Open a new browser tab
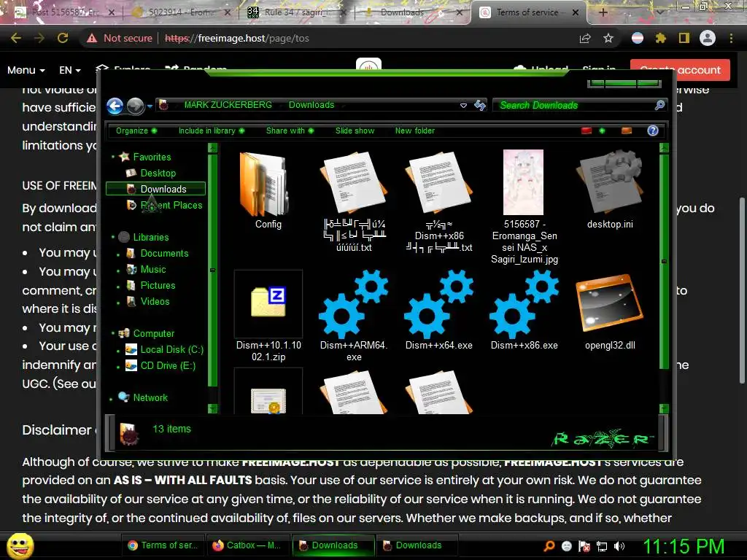 pyautogui.click(x=603, y=12)
